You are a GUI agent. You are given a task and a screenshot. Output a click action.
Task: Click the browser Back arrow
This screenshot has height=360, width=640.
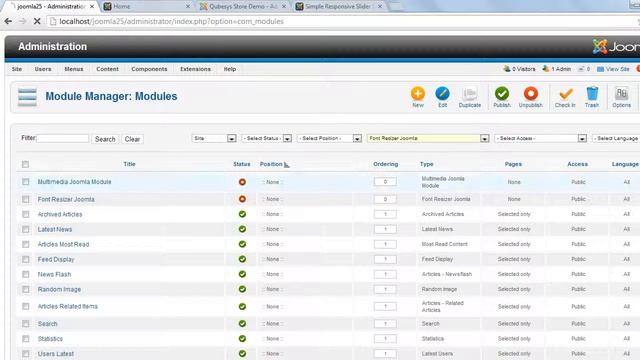click(x=8, y=21)
